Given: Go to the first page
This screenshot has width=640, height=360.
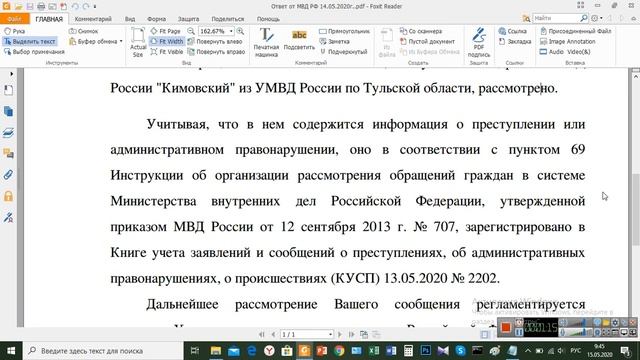Looking at the screenshot, I should 262,334.
